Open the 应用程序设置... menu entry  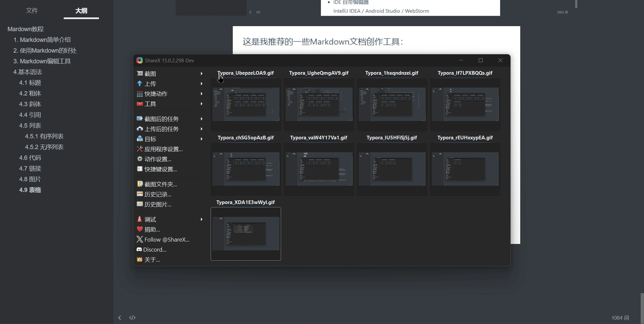[x=164, y=149]
